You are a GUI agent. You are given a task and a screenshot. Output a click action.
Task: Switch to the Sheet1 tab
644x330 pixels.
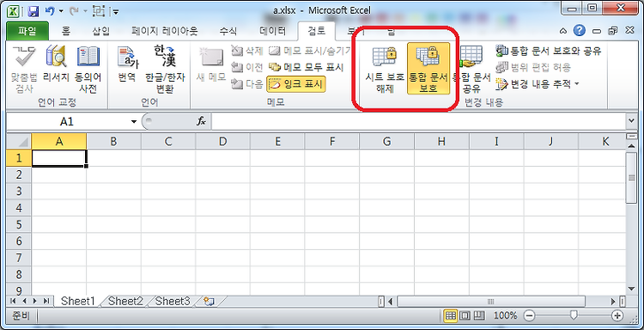point(77,302)
